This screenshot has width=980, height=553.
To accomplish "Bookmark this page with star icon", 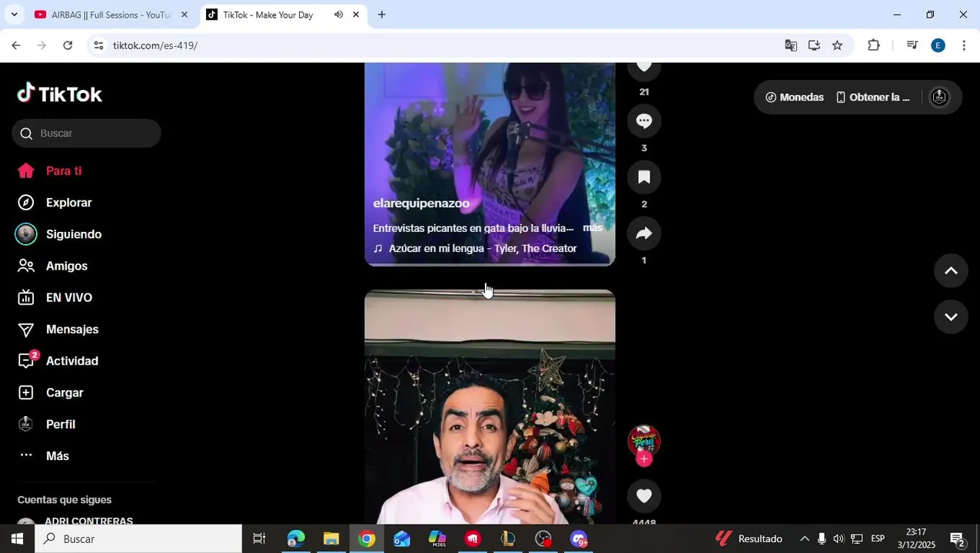I will click(x=837, y=45).
